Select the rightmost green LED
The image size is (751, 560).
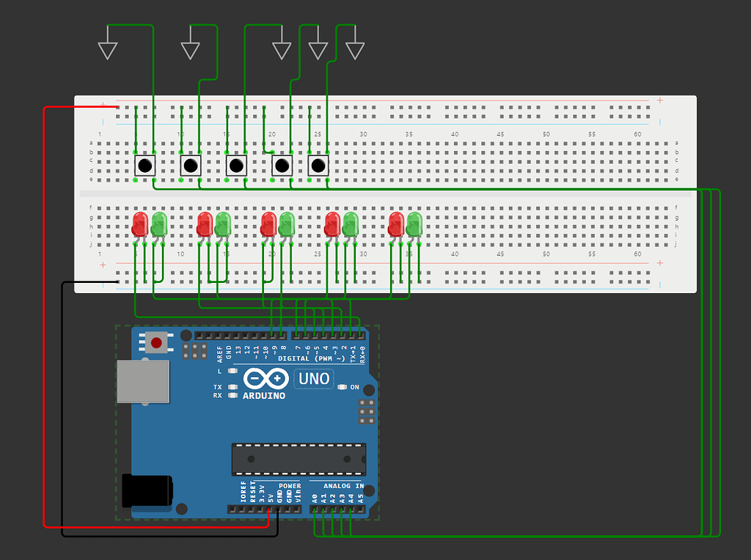pyautogui.click(x=414, y=224)
